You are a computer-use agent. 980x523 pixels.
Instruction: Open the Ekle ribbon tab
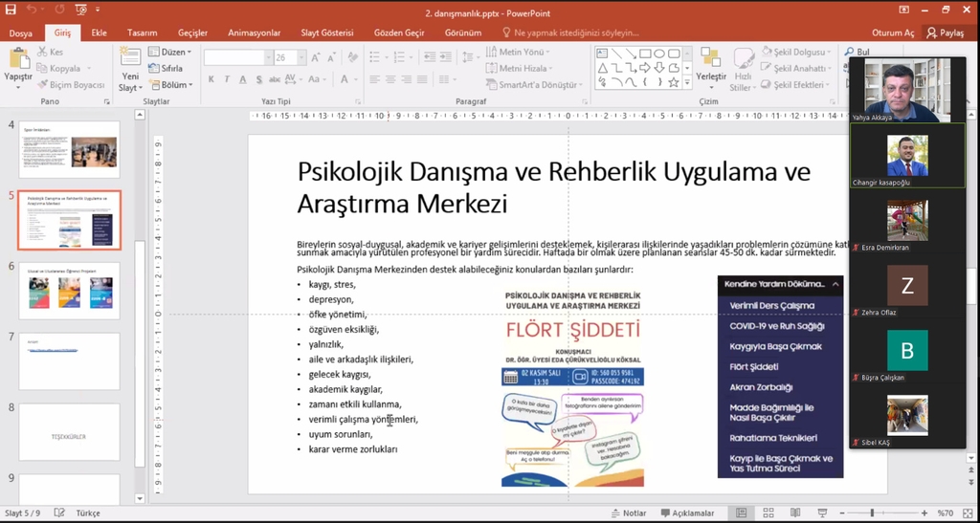point(99,33)
